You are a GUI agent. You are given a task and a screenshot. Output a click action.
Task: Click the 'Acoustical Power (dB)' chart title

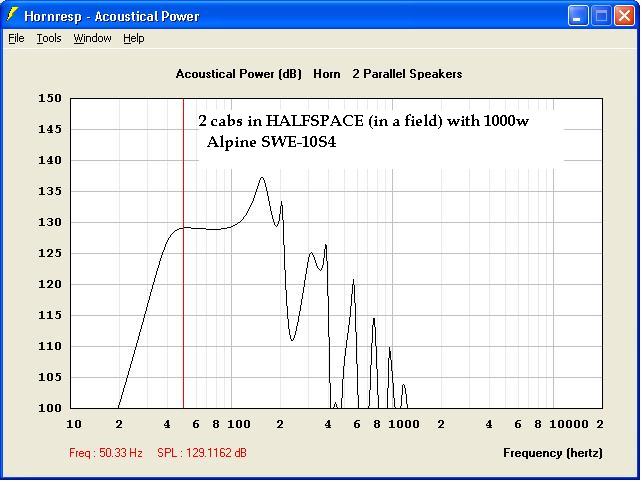pos(238,74)
